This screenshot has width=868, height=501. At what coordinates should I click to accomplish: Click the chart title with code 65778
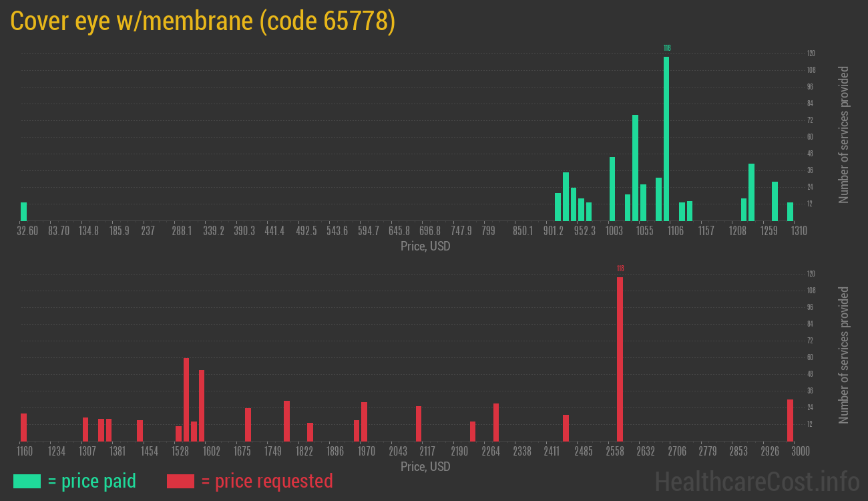click(x=203, y=21)
